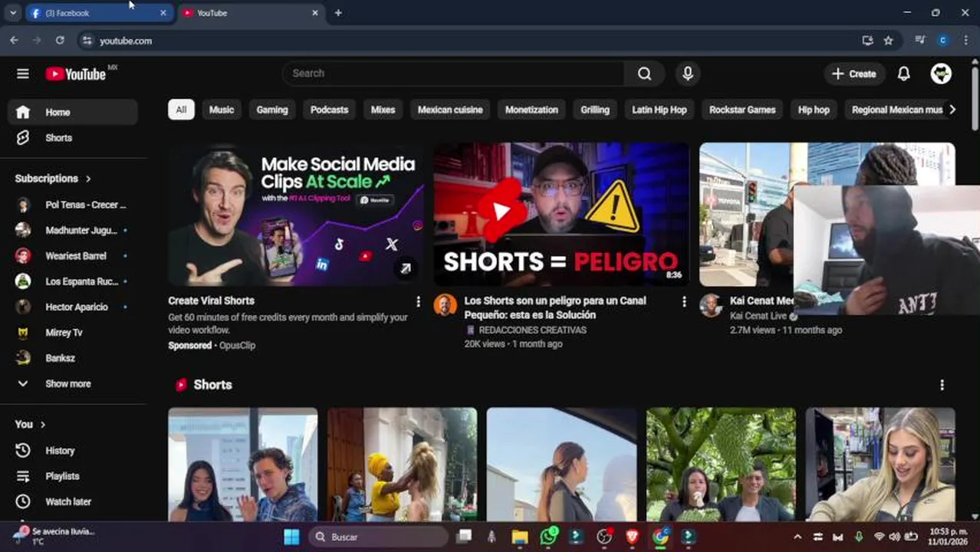Open the Shorts shelf three-dot menu
This screenshot has height=552, width=980.
pyautogui.click(x=942, y=385)
